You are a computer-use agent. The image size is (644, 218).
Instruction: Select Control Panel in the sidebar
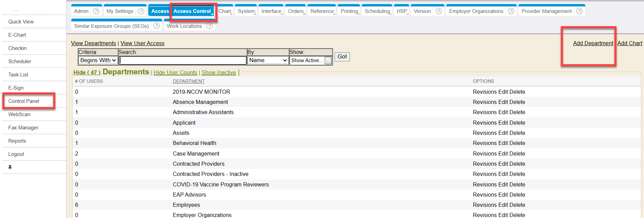pos(24,101)
